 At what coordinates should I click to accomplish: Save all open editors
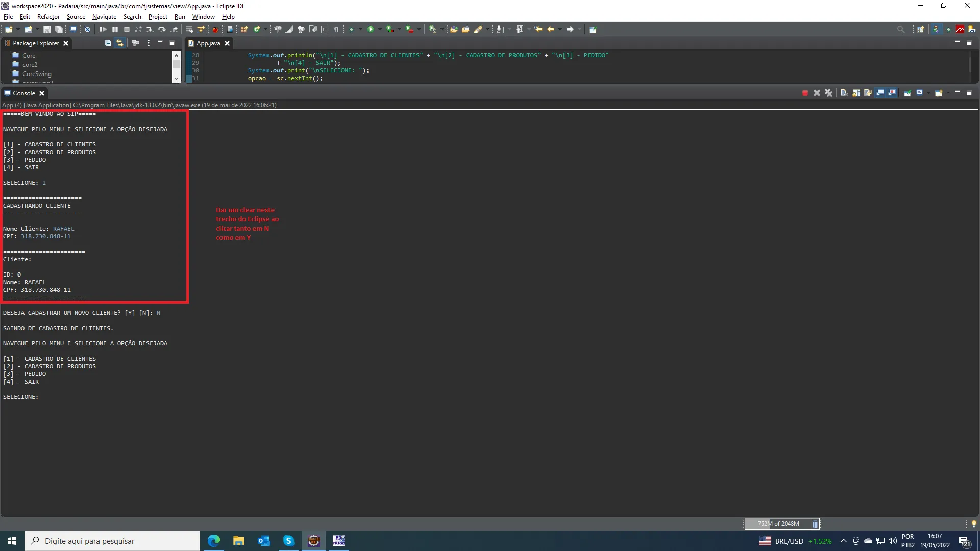pos(58,29)
